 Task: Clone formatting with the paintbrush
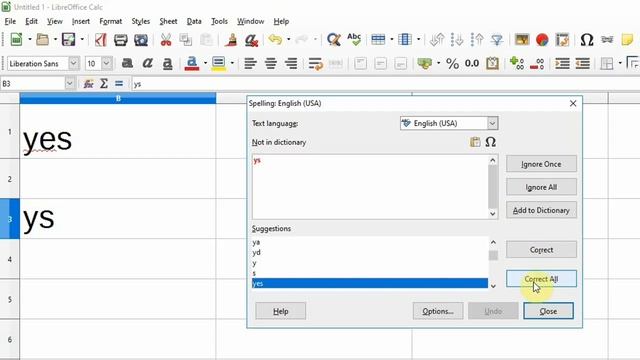click(232, 40)
